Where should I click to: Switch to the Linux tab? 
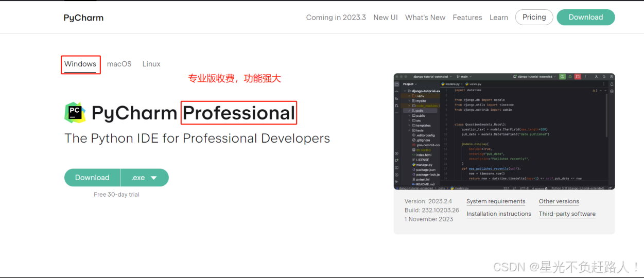point(151,64)
